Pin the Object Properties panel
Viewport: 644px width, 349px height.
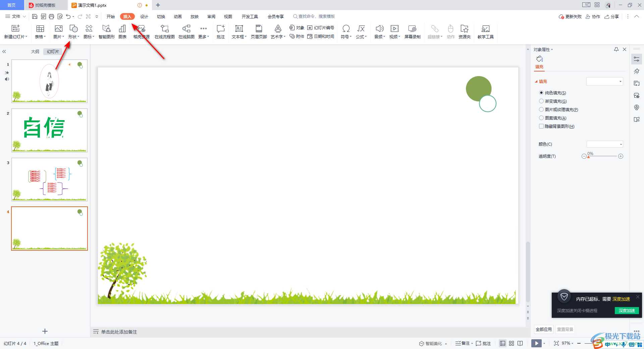[616, 49]
